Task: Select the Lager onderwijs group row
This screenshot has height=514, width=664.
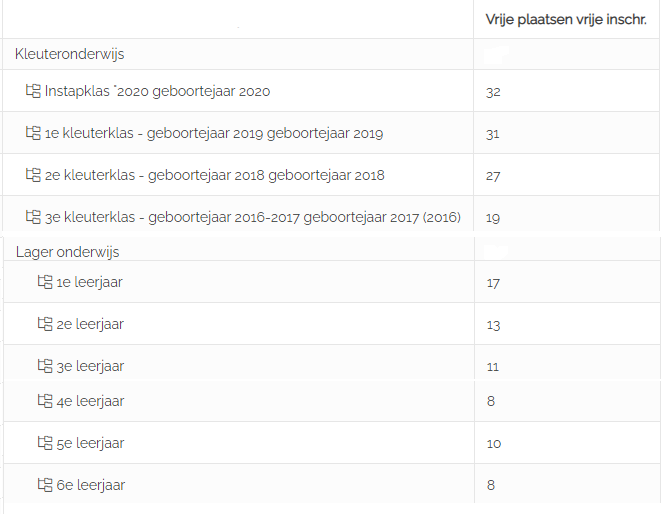Action: point(331,250)
